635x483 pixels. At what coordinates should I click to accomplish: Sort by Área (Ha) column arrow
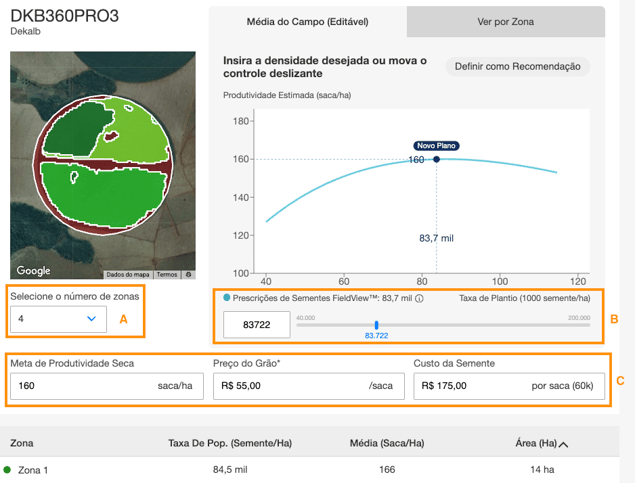pyautogui.click(x=563, y=444)
